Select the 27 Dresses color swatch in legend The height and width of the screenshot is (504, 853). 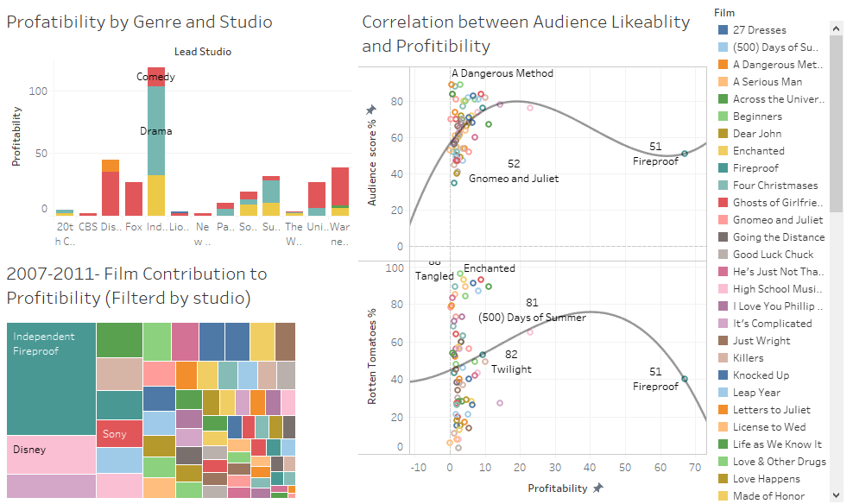point(723,30)
